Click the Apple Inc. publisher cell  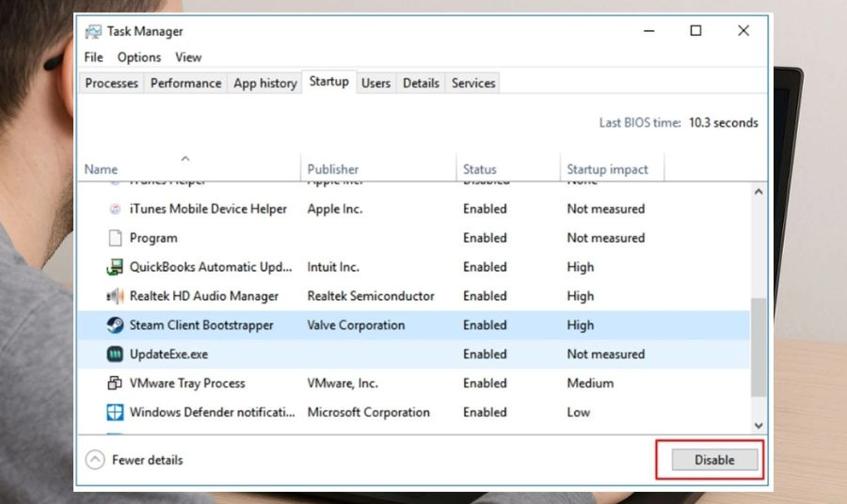(335, 209)
